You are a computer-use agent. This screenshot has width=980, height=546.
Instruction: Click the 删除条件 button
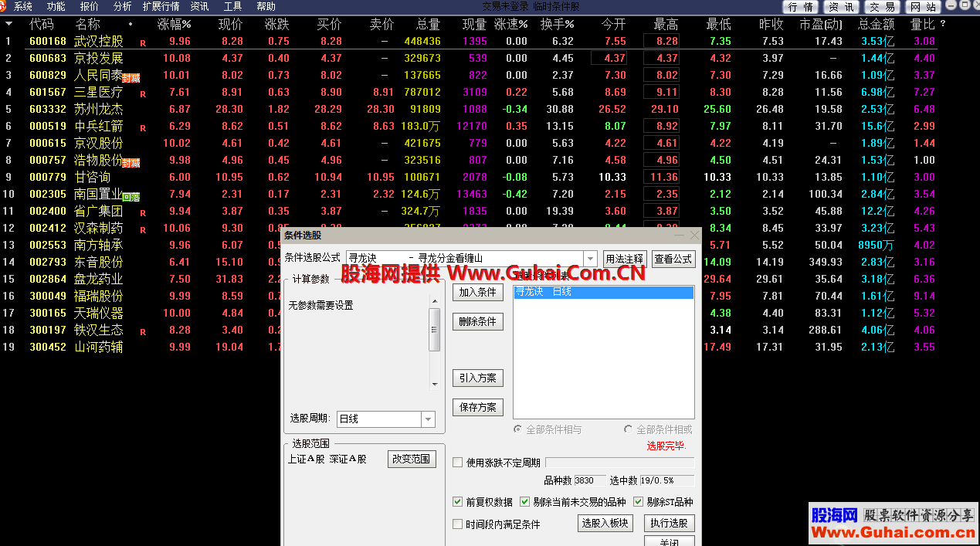click(478, 321)
